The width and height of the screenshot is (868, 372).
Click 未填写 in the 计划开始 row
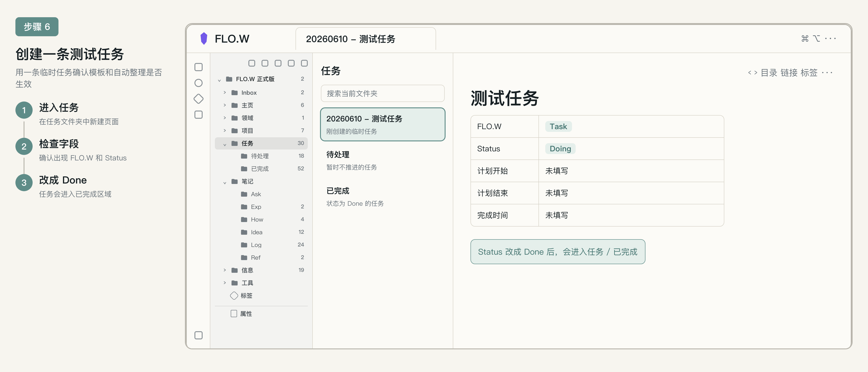[x=557, y=171]
